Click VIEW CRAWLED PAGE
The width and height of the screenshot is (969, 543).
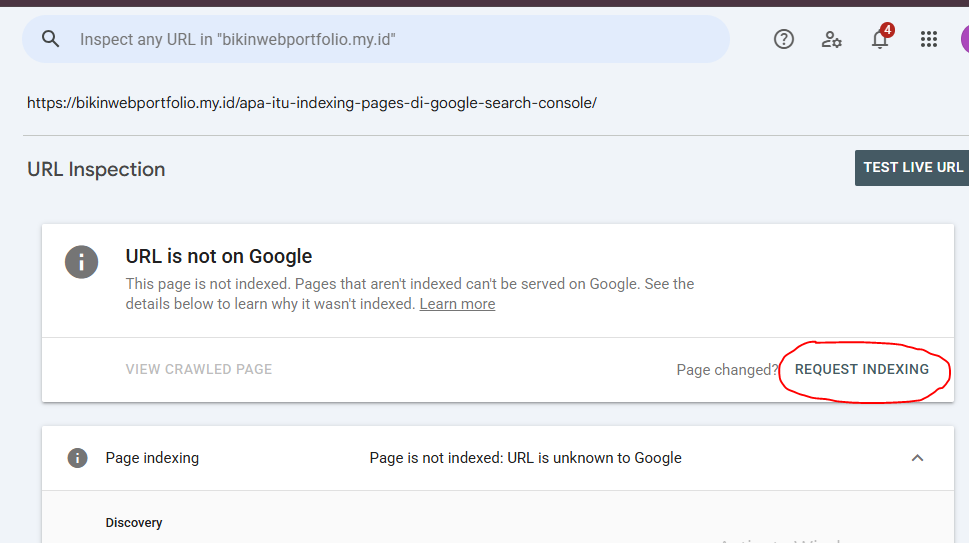[x=199, y=369]
